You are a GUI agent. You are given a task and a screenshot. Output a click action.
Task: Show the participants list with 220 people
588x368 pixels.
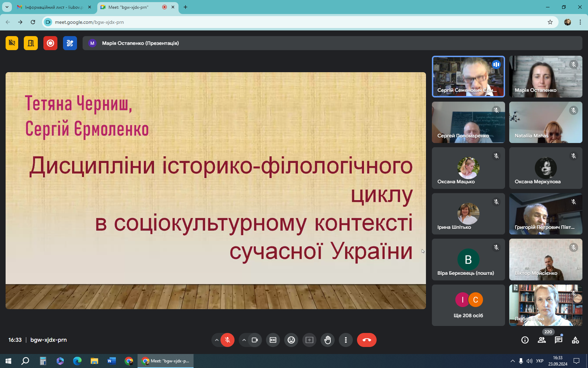[x=542, y=340]
